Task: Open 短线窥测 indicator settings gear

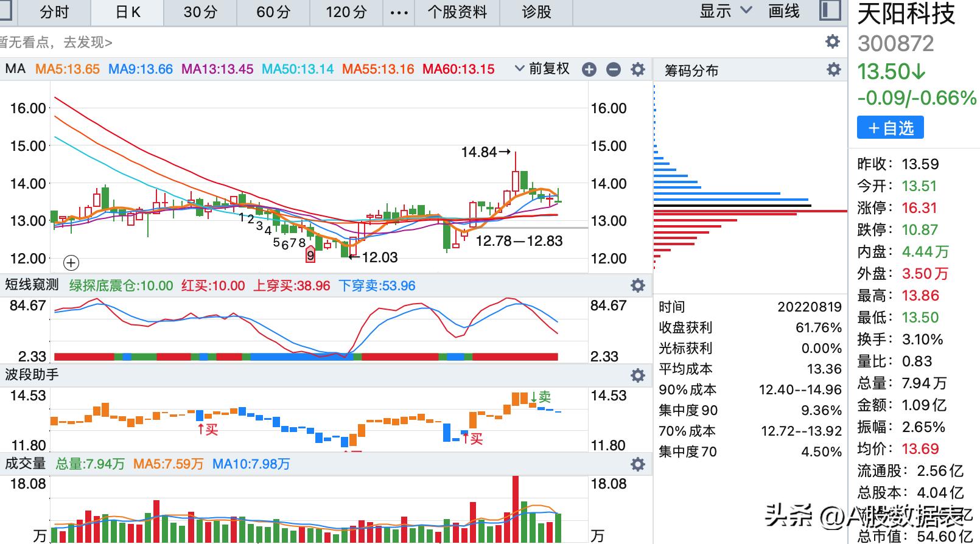Action: tap(637, 285)
